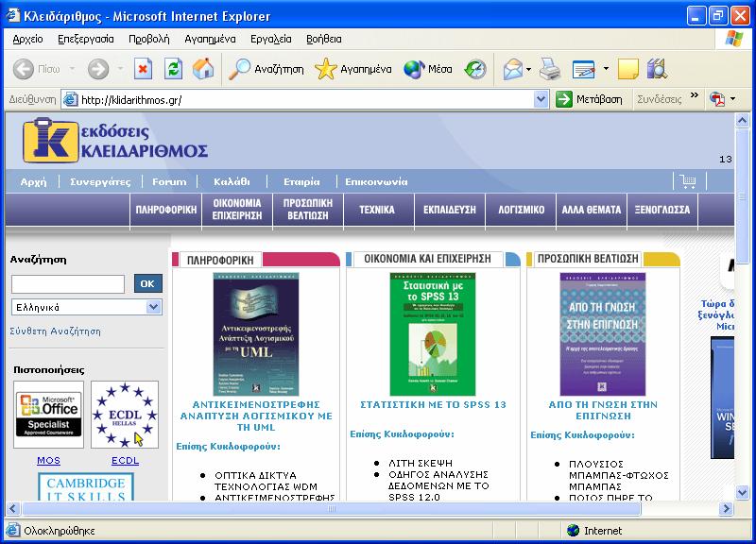756x544 pixels.
Task: Stop page loading with red X icon
Action: 143,69
